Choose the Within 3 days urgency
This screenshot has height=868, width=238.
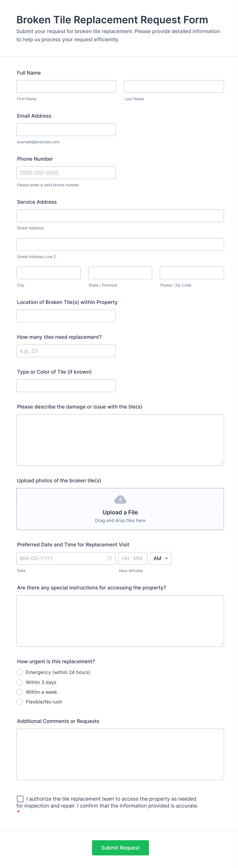pos(19,682)
